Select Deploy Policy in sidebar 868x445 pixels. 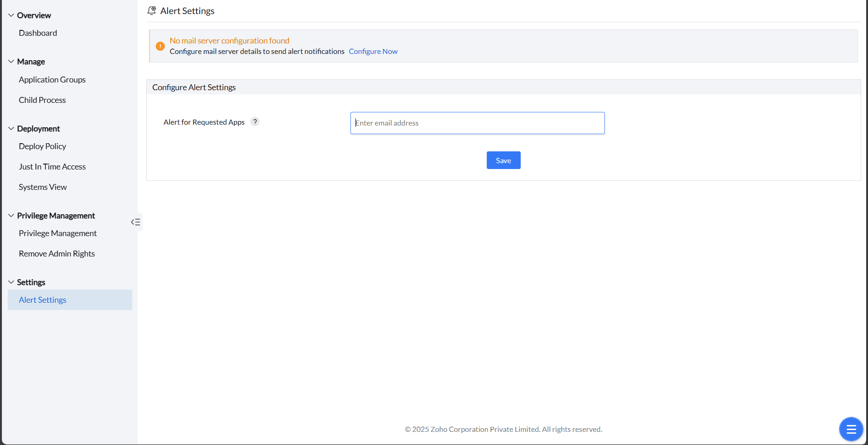coord(43,146)
